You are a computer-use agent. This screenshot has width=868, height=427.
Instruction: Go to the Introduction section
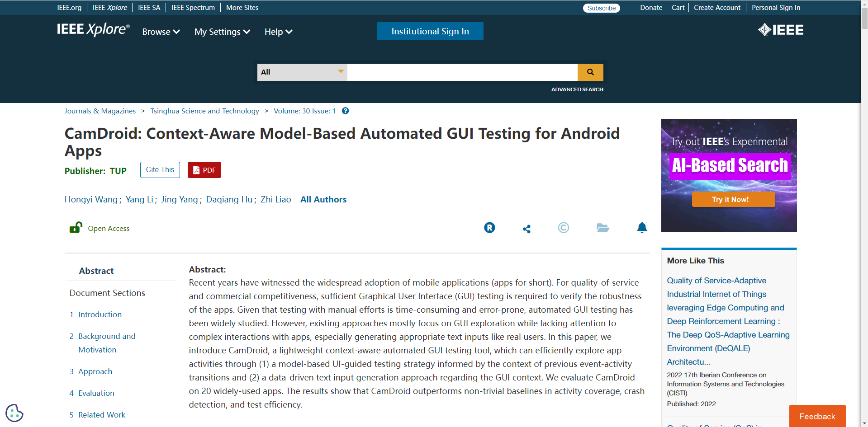pos(100,314)
